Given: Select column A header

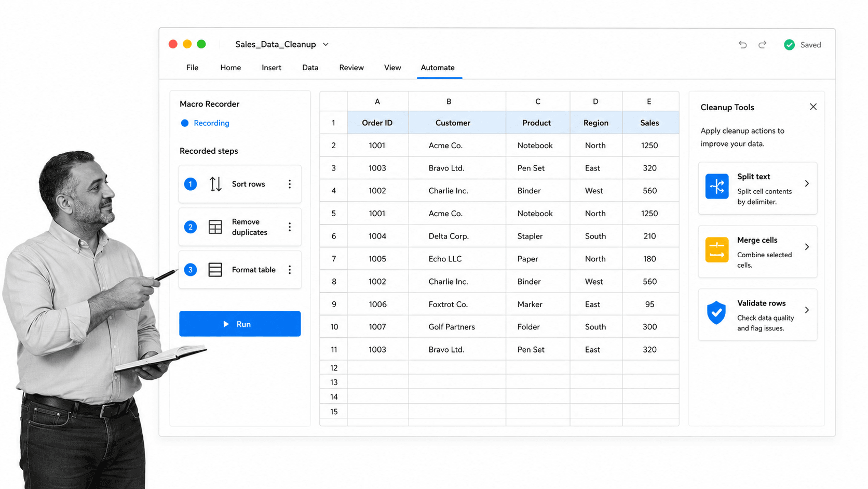Looking at the screenshot, I should [x=377, y=101].
